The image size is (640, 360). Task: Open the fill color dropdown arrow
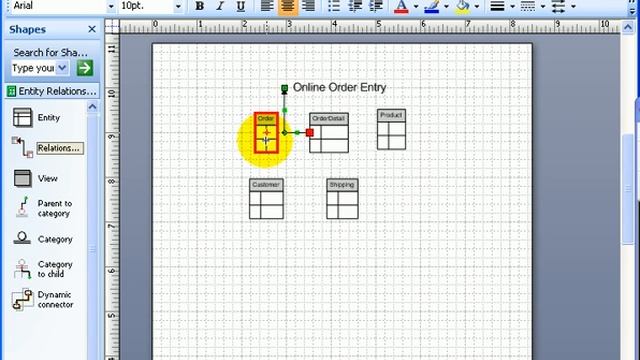[477, 6]
